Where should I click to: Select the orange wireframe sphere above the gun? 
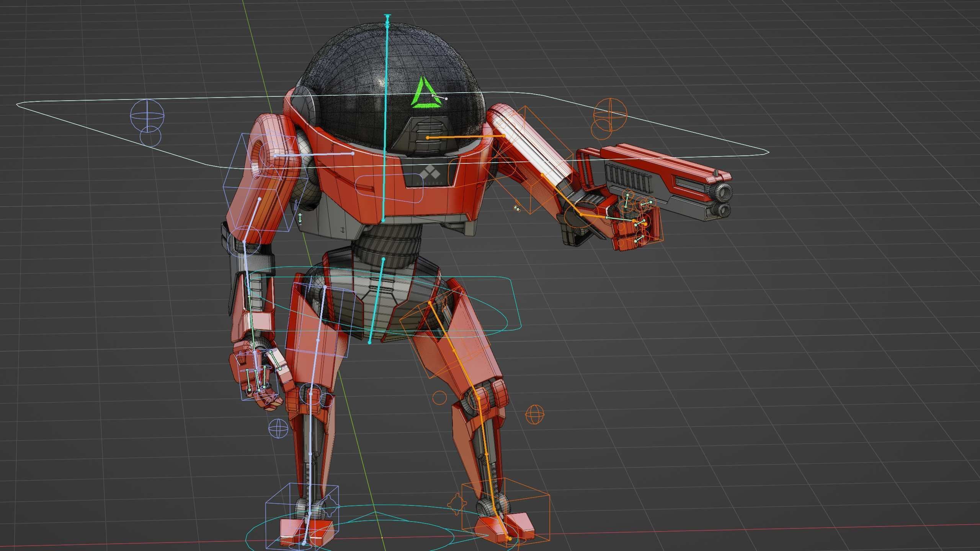pyautogui.click(x=610, y=114)
